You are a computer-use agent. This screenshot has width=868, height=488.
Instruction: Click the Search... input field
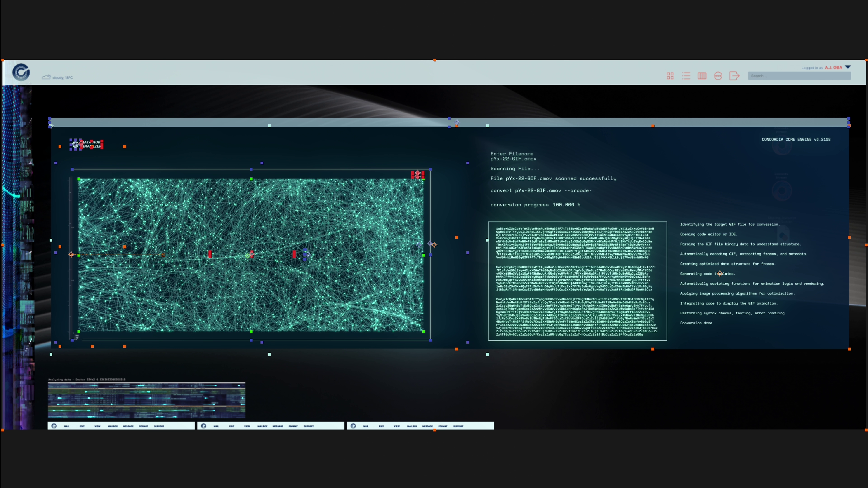tap(799, 76)
